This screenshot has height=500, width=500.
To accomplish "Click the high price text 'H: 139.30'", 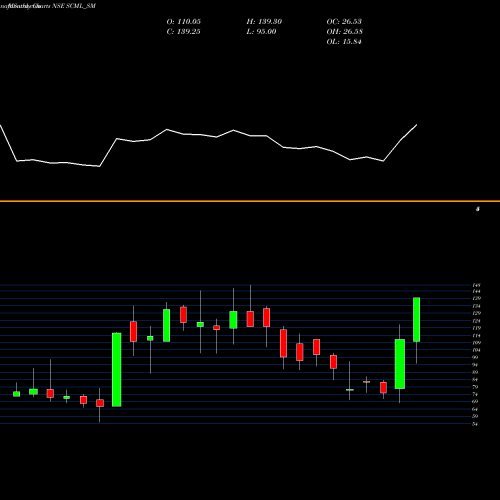I will pyautogui.click(x=264, y=22).
